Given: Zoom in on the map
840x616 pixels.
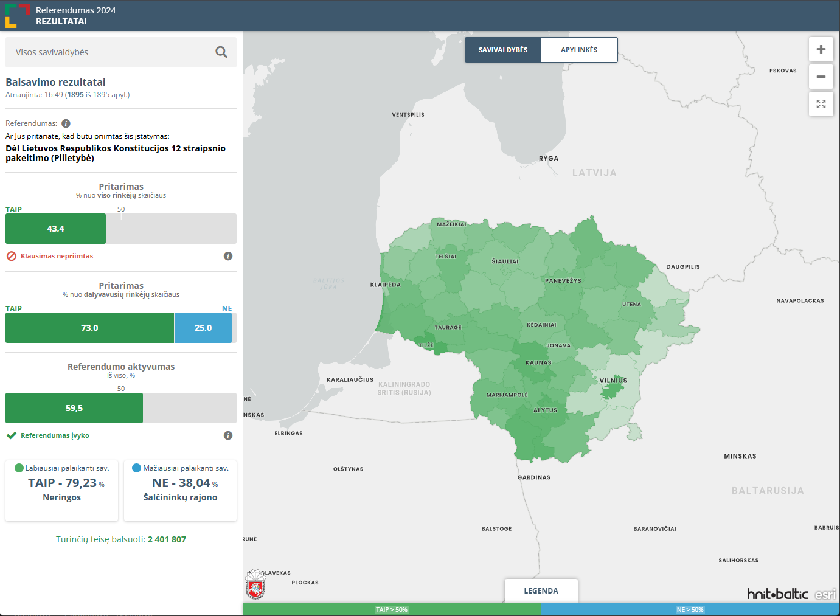Looking at the screenshot, I should coord(821,49).
